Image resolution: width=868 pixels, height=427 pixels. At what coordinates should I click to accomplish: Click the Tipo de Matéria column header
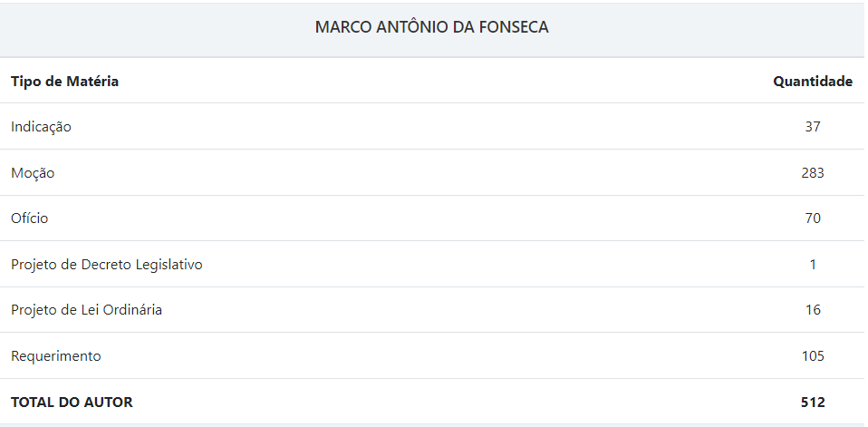pyautogui.click(x=64, y=82)
